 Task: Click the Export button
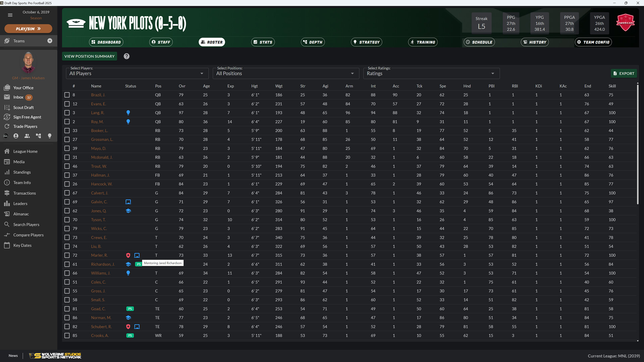click(624, 73)
